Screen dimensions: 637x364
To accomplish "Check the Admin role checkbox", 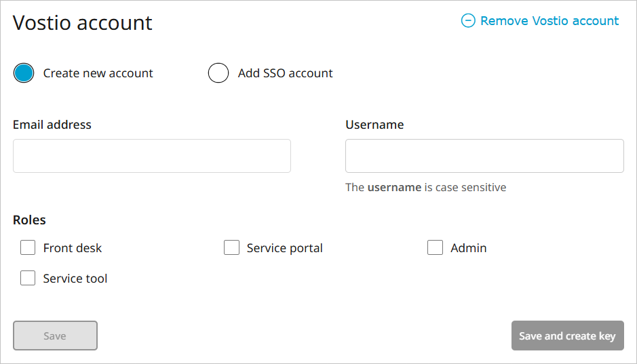I will click(x=435, y=248).
